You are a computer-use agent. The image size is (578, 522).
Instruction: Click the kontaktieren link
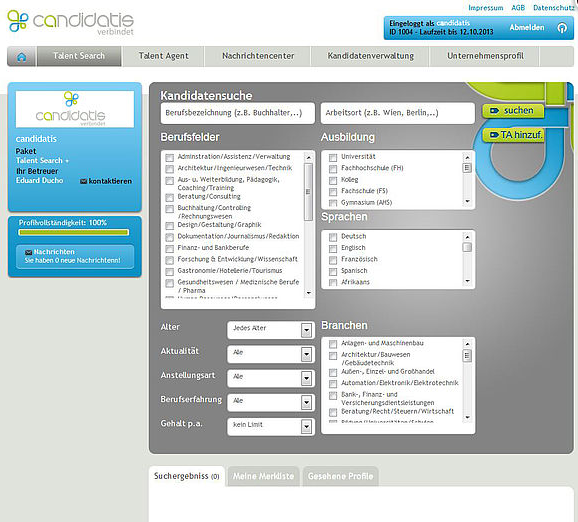pyautogui.click(x=110, y=181)
